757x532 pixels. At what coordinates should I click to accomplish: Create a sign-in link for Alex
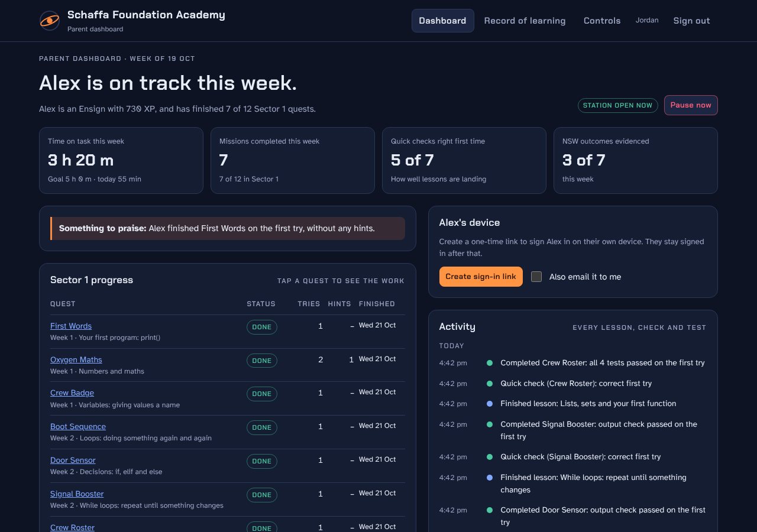click(x=481, y=277)
